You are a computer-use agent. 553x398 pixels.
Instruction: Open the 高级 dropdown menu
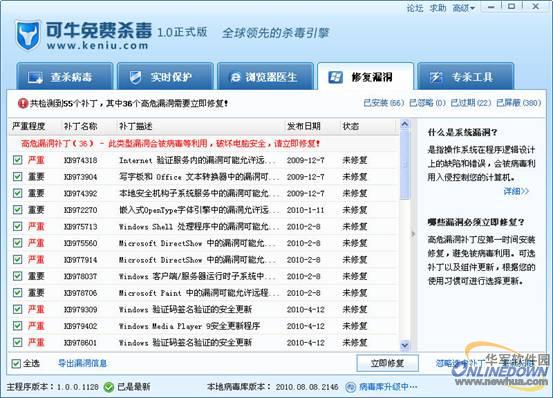tap(464, 8)
